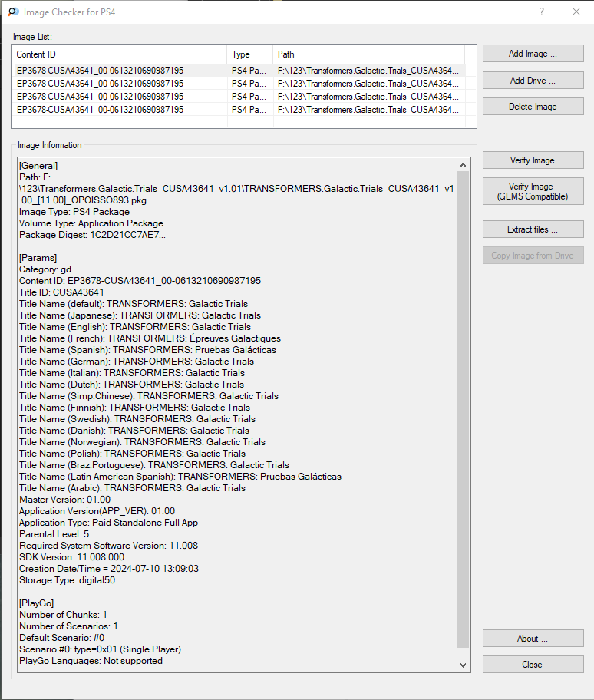The width and height of the screenshot is (594, 700).
Task: Click the 'Title Name (German)' line
Action: coord(137,362)
